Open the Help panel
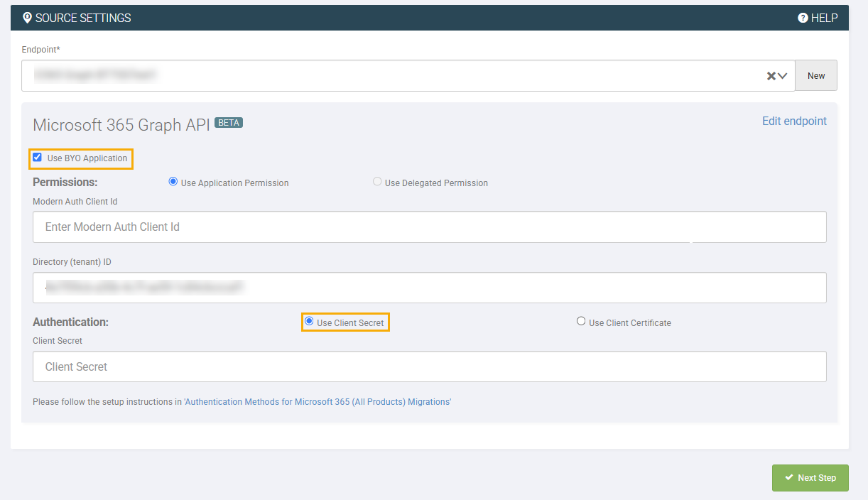 coord(818,18)
